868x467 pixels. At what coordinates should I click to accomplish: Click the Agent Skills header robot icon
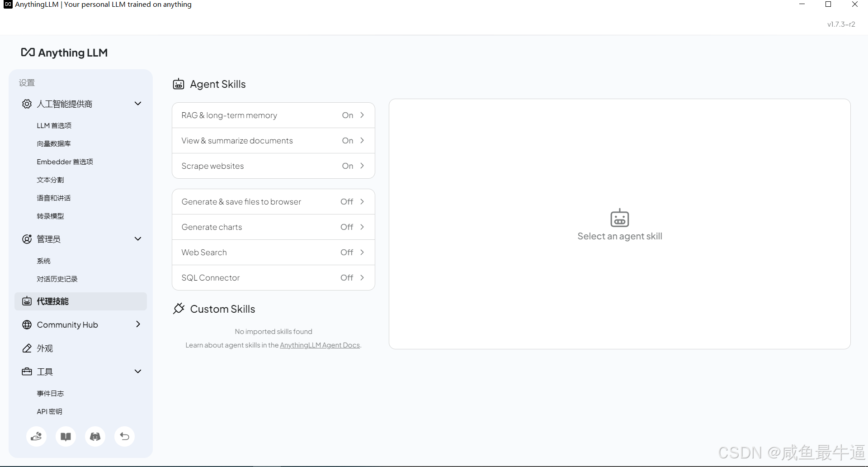(x=179, y=84)
